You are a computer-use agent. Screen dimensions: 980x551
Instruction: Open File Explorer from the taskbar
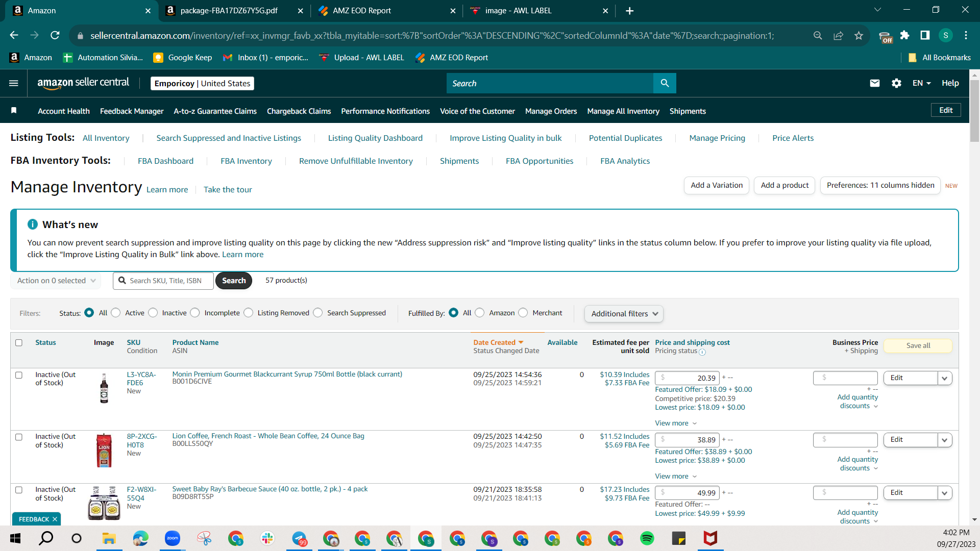[x=109, y=538]
